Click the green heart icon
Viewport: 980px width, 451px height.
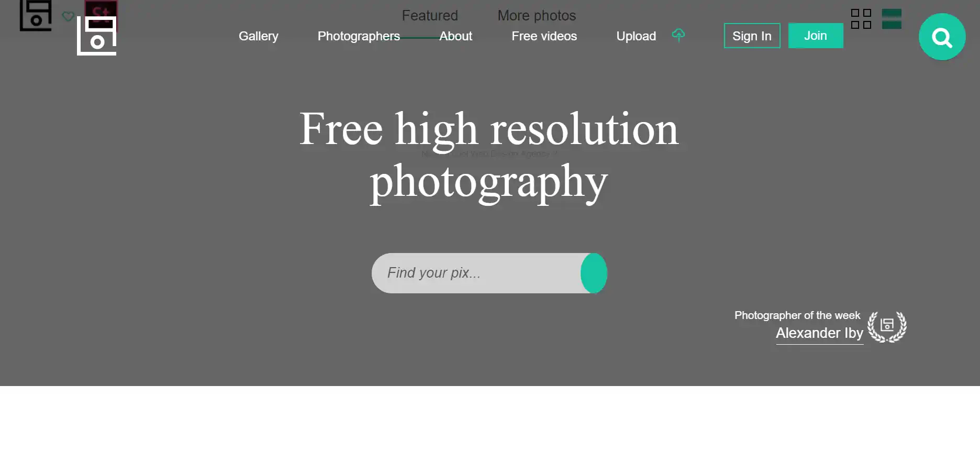(x=68, y=16)
